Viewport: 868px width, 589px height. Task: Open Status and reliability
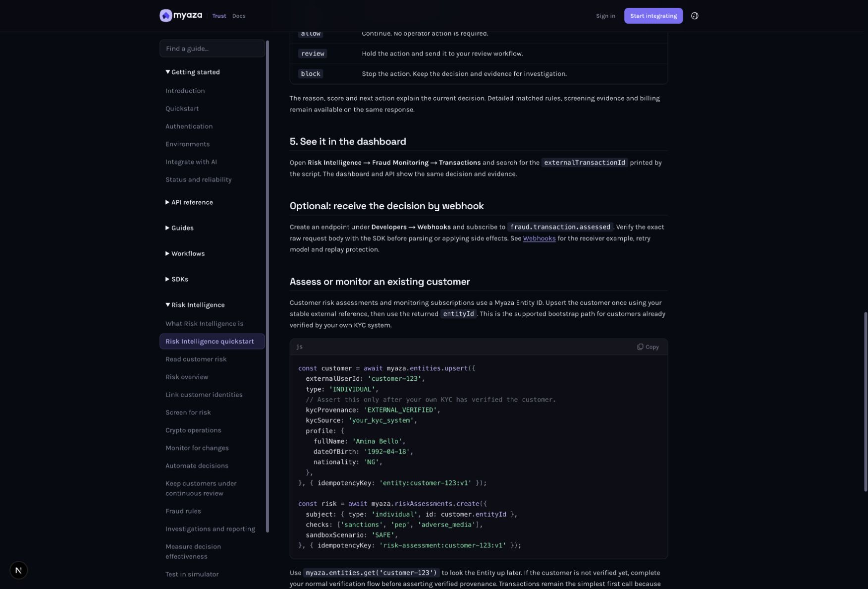pos(199,180)
